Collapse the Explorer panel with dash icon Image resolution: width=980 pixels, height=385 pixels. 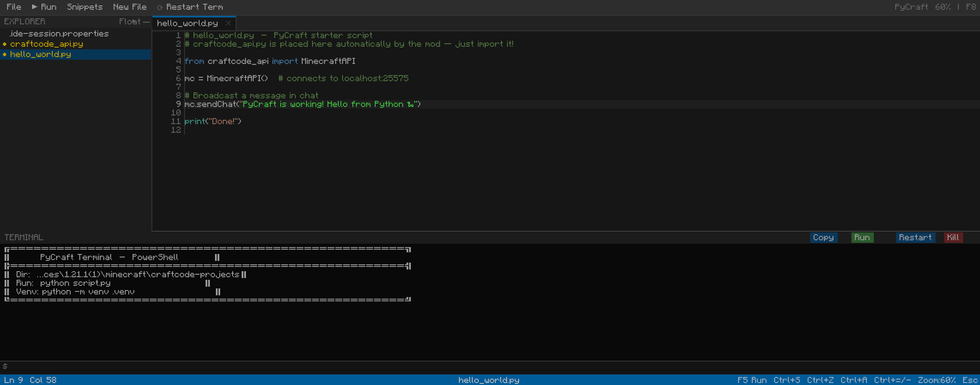click(x=147, y=22)
